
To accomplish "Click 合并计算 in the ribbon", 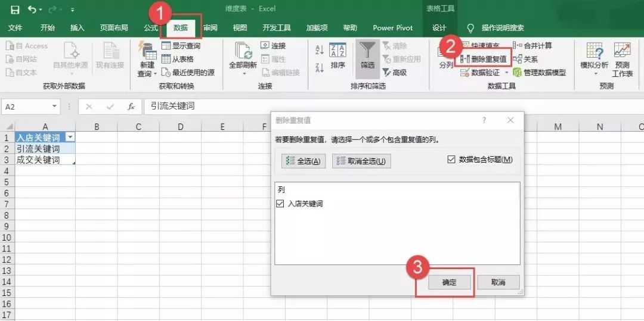I will coord(532,46).
